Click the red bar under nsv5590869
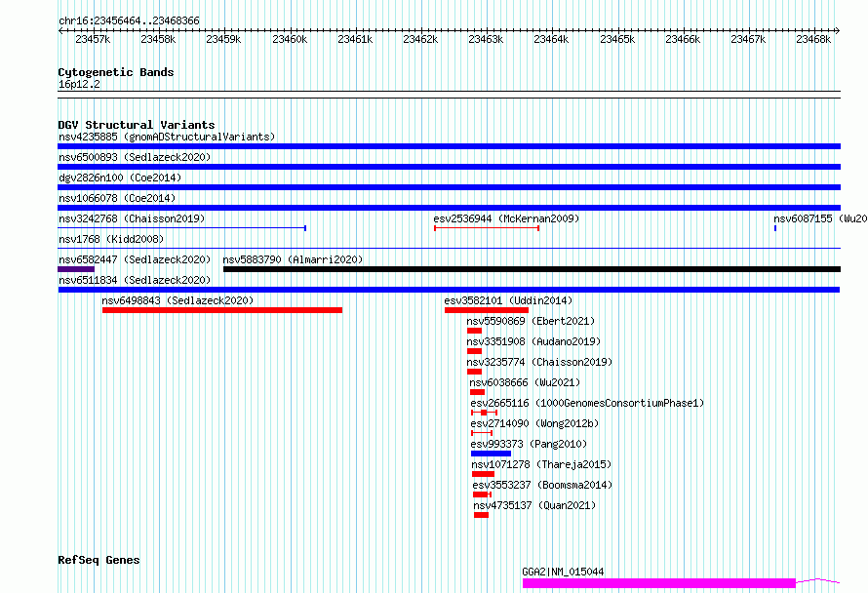868x593 pixels. (x=474, y=331)
